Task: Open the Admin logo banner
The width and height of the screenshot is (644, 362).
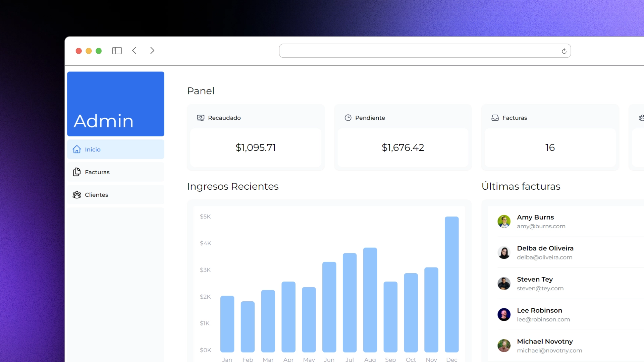Action: [116, 104]
